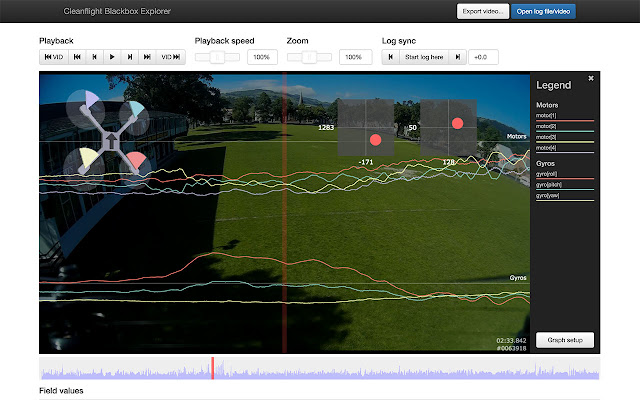Screen dimensions: 640x400
Task: Click the Playback speed slider
Action: tap(217, 58)
